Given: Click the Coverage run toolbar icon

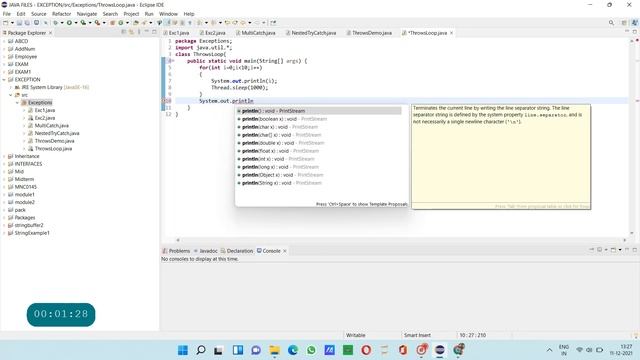Looking at the screenshot, I should (x=83, y=23).
